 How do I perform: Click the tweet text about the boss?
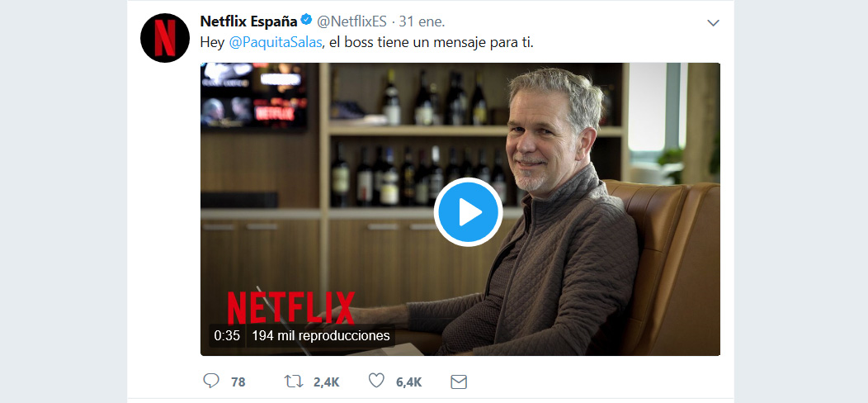367,43
